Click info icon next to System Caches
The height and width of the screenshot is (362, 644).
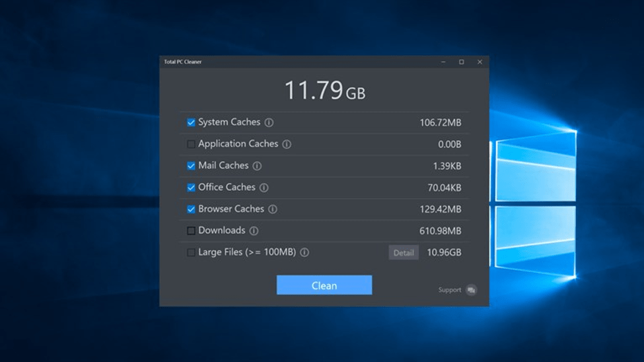[x=269, y=122]
